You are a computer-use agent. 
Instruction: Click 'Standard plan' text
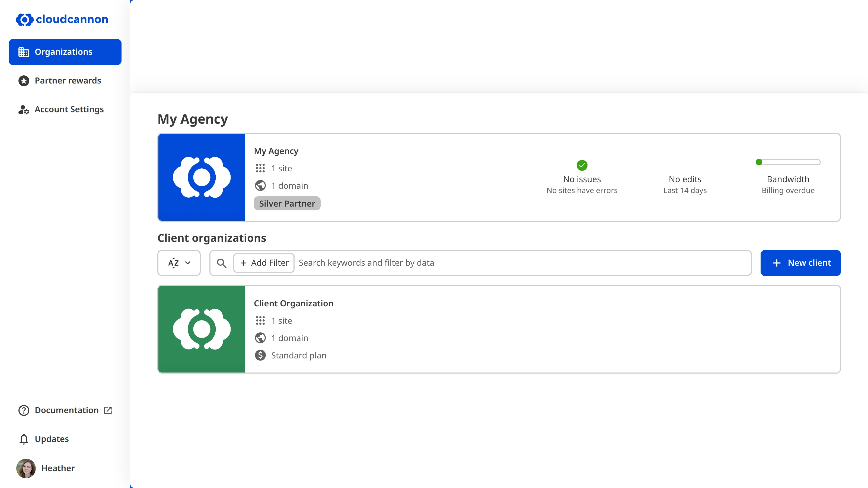click(299, 356)
